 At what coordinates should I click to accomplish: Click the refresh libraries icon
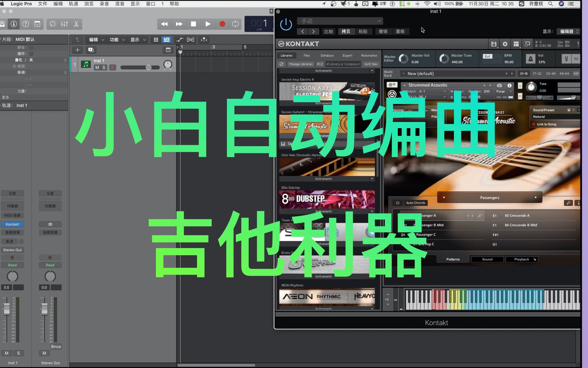(281, 64)
